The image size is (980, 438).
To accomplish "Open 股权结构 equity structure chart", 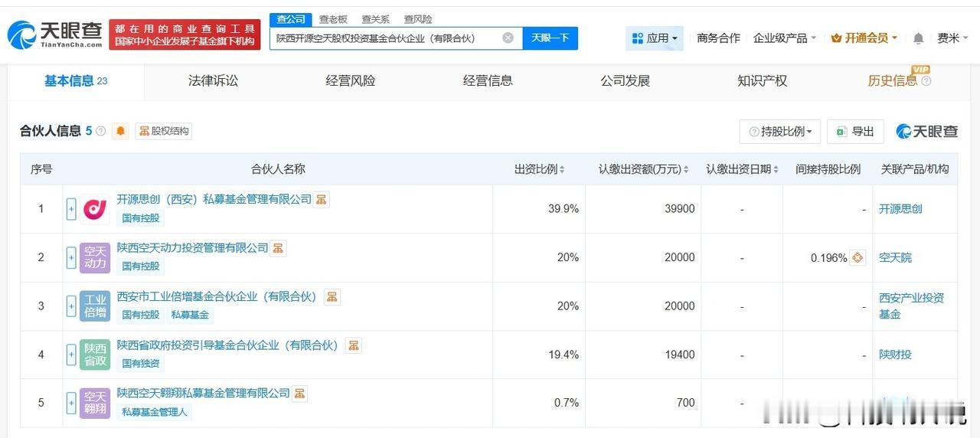I will pyautogui.click(x=163, y=131).
